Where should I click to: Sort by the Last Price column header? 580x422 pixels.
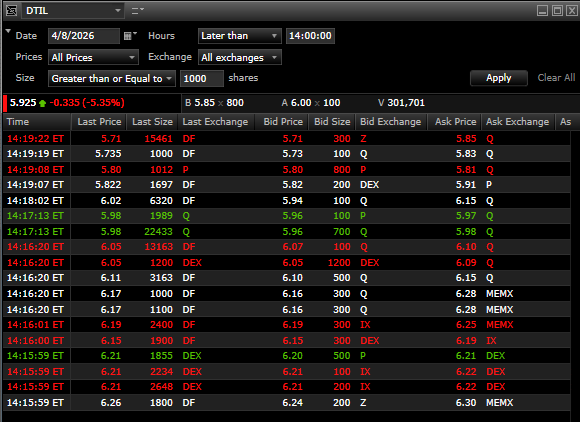click(99, 122)
